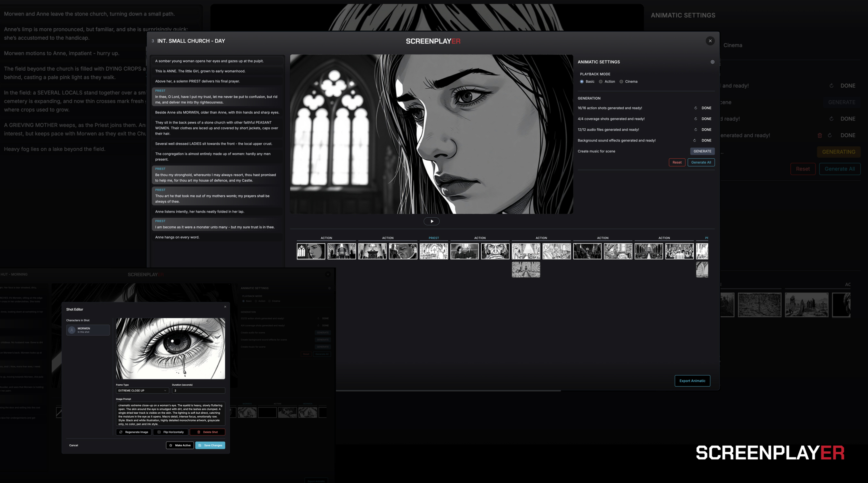Select MORWEN character in Shot Editor
Screen dimensions: 868x483
pyautogui.click(x=88, y=330)
